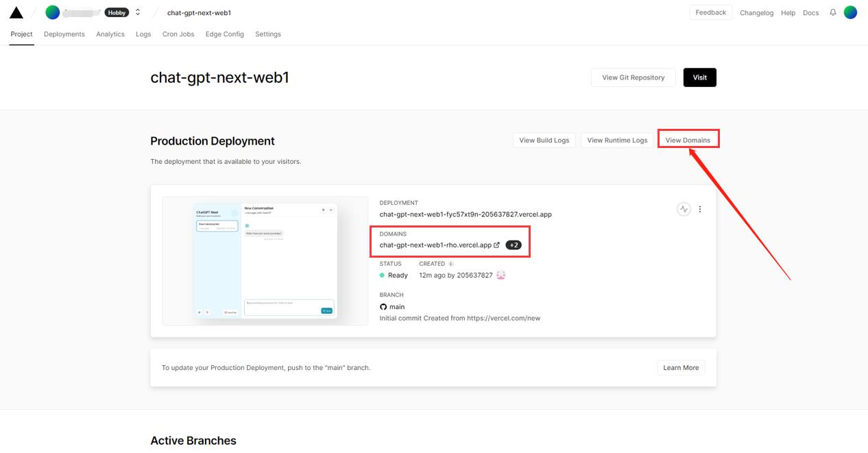Screen dimensions: 868x453
Task: Click the '12m ago by 205637827' text
Action: 456,276
